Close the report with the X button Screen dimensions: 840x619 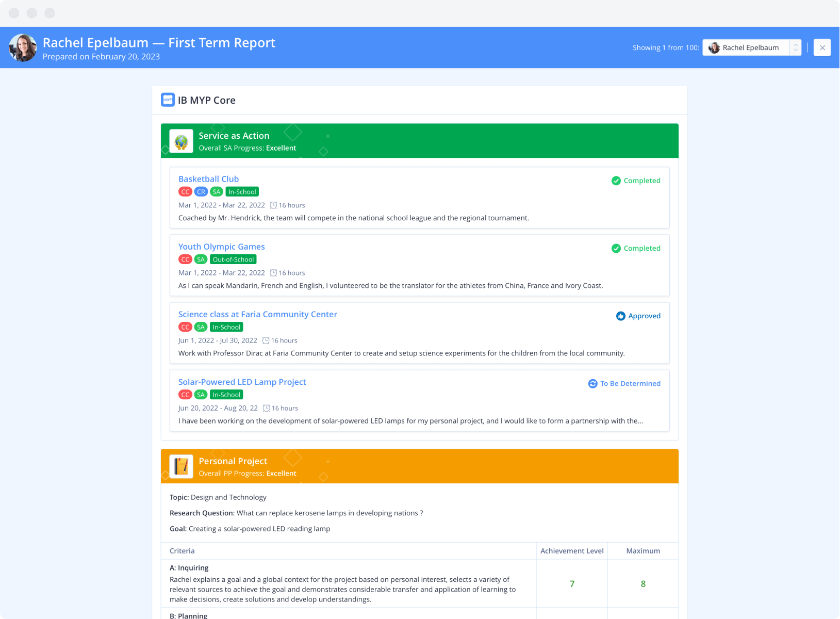pyautogui.click(x=822, y=47)
